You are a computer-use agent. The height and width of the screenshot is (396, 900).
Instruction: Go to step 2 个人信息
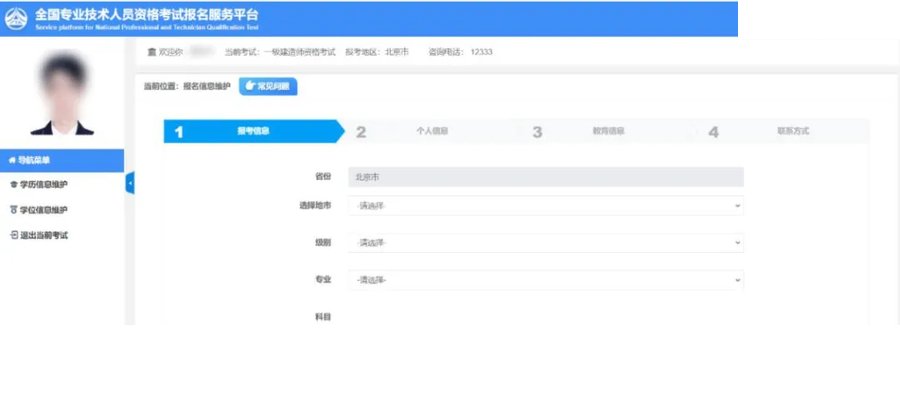tap(432, 131)
